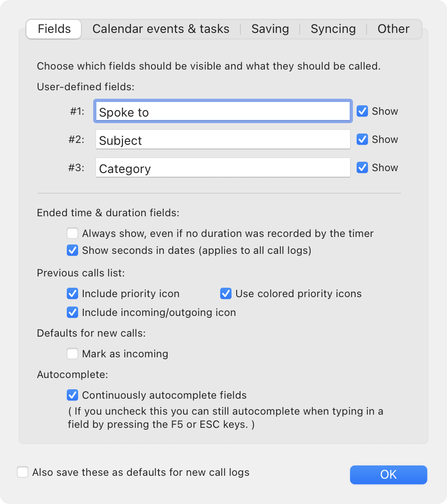447x504 pixels.
Task: Click the Subject field #2 input
Action: click(x=223, y=140)
